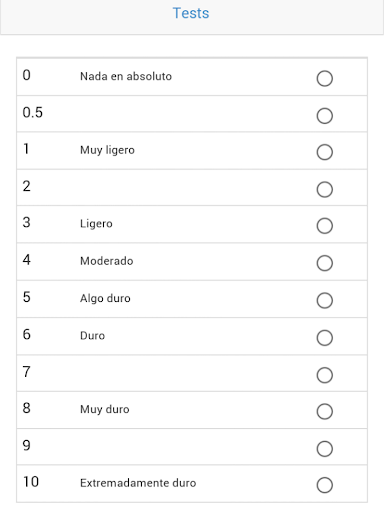This screenshot has height=512, width=384.
Task: Select the 4 Moderado radio button
Action: point(325,263)
